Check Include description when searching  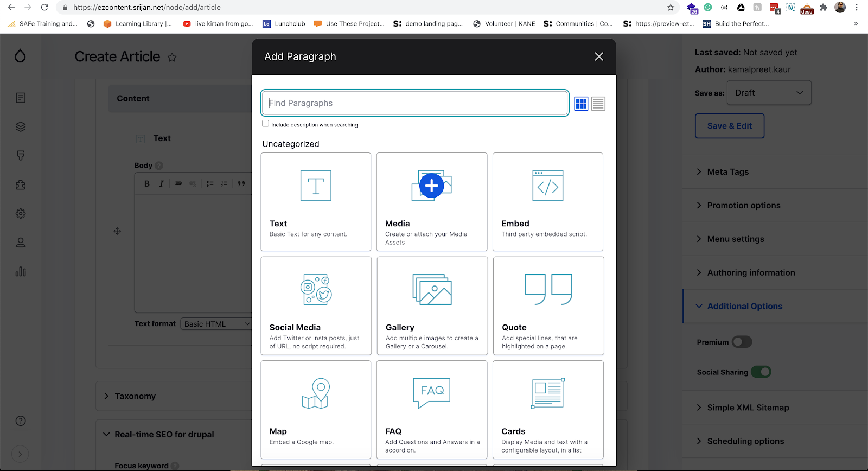pyautogui.click(x=266, y=124)
